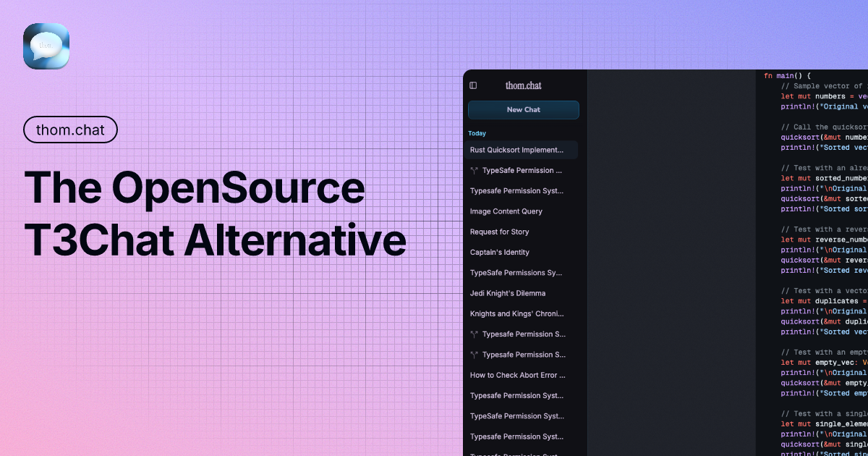Collapse the sidebar using the panel toggle icon
This screenshot has width=868, height=456.
pos(473,85)
